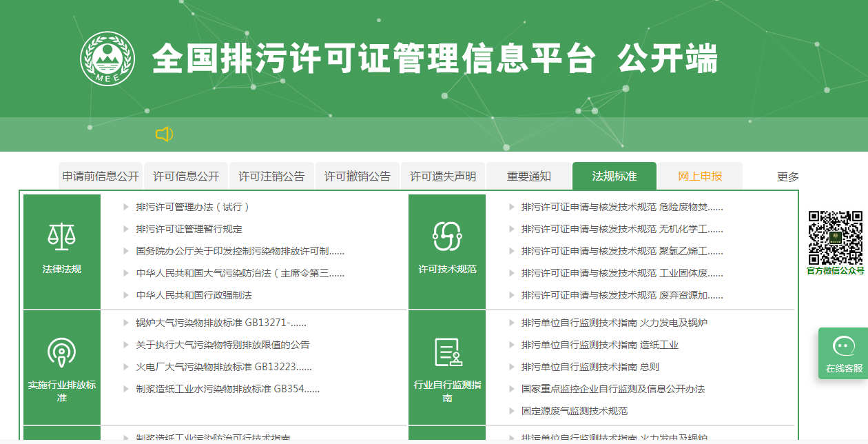Image resolution: width=868 pixels, height=444 pixels.
Task: Switch to the 许可信息公开 tab
Action: click(x=187, y=176)
